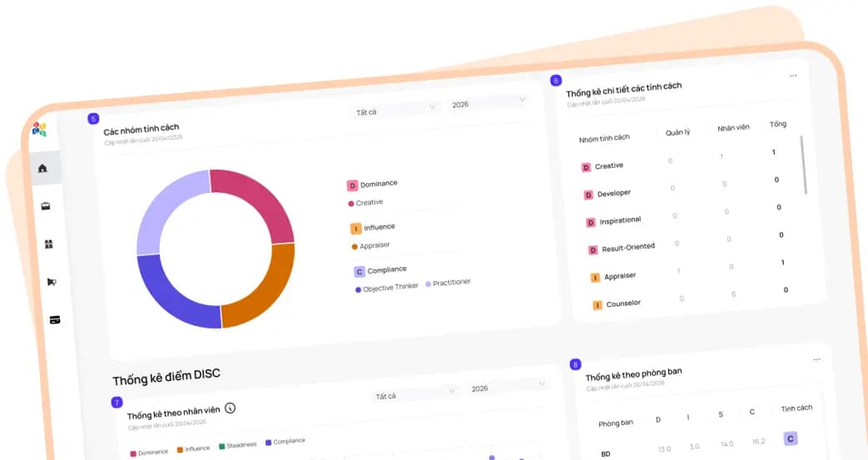Click the Quản lý column header
This screenshot has height=460, width=868.
tap(677, 132)
